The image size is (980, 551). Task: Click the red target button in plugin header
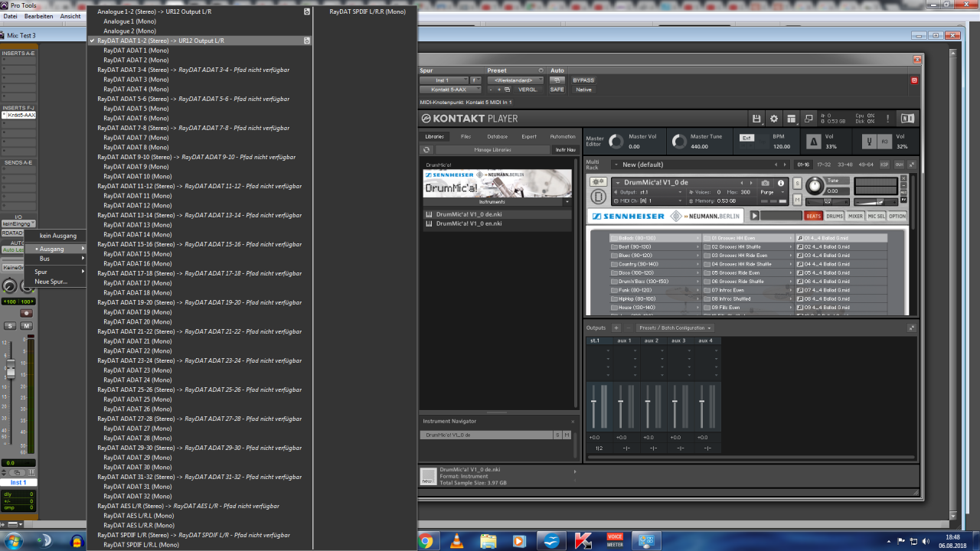click(914, 80)
